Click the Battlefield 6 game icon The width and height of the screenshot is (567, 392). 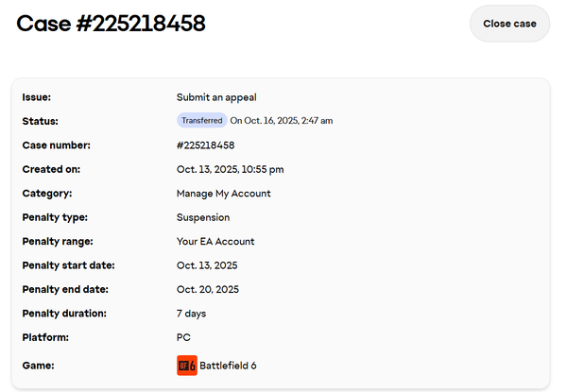coord(186,366)
